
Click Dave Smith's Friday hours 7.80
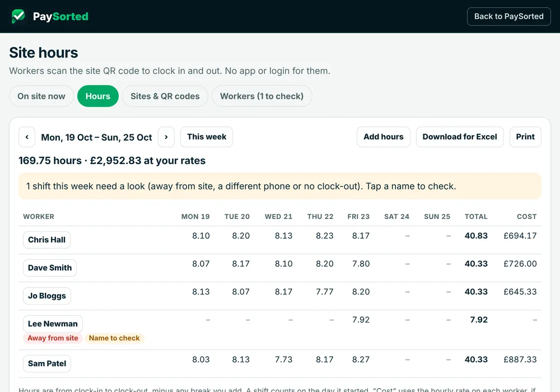click(361, 264)
